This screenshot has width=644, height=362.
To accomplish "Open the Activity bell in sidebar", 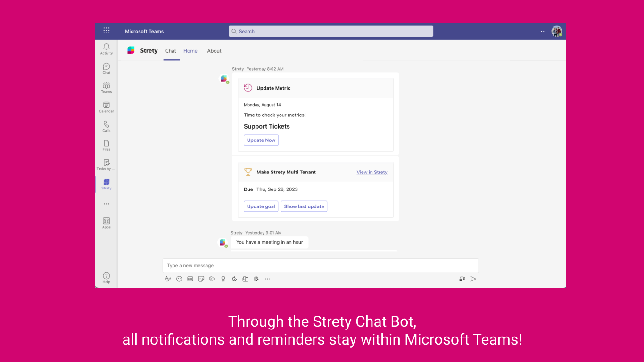I will [107, 49].
